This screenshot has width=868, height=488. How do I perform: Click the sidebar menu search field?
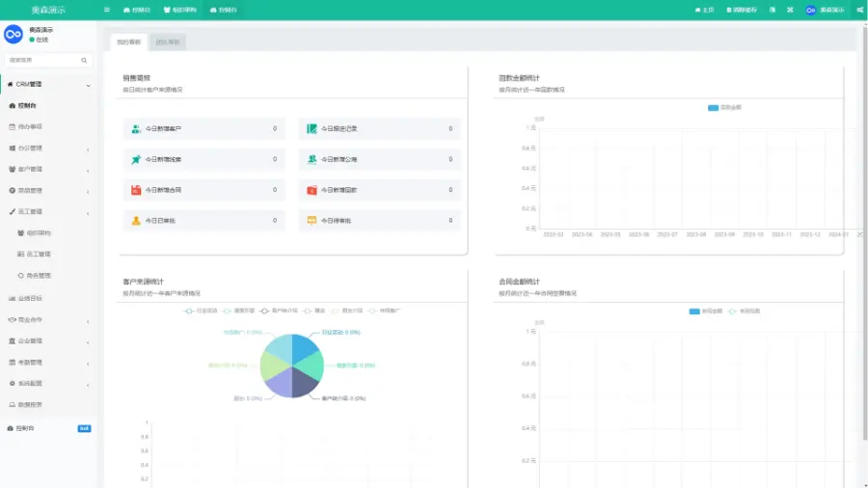[x=43, y=60]
